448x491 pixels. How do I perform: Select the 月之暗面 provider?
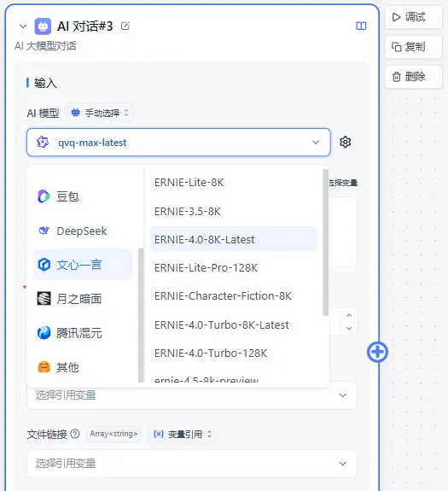(83, 299)
